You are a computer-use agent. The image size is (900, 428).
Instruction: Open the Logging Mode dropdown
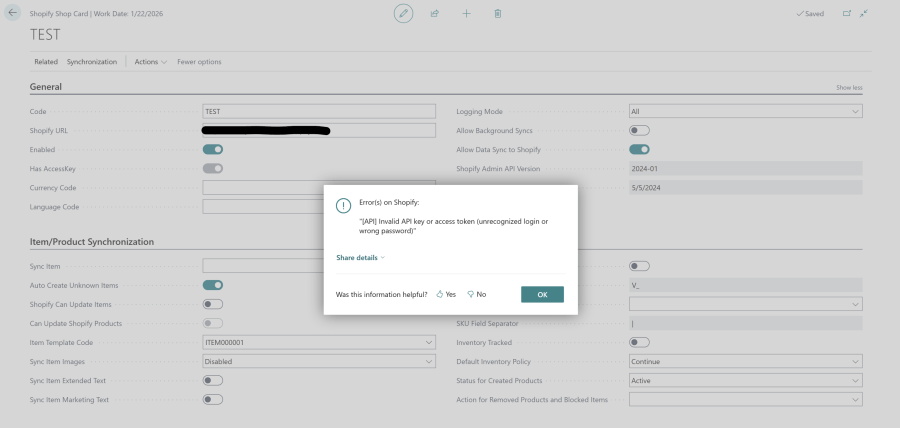[x=745, y=111]
